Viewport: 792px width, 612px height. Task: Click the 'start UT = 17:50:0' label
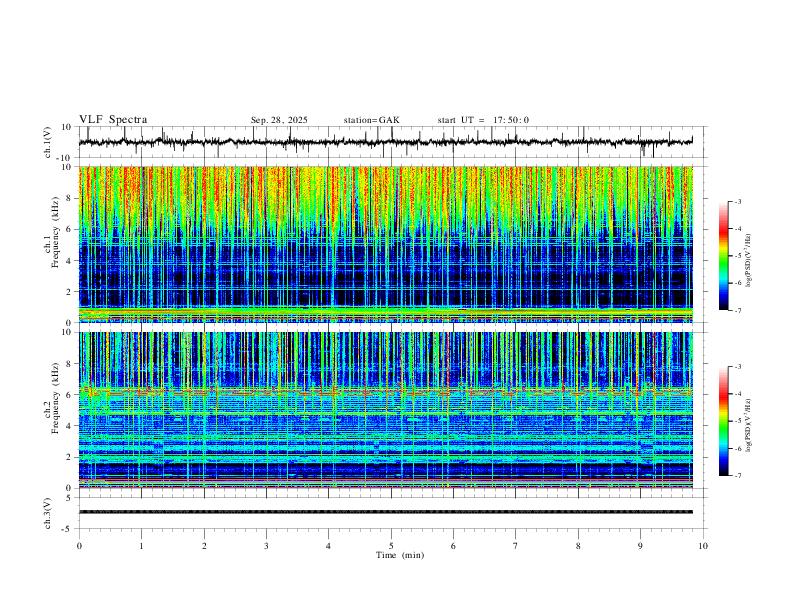point(483,120)
